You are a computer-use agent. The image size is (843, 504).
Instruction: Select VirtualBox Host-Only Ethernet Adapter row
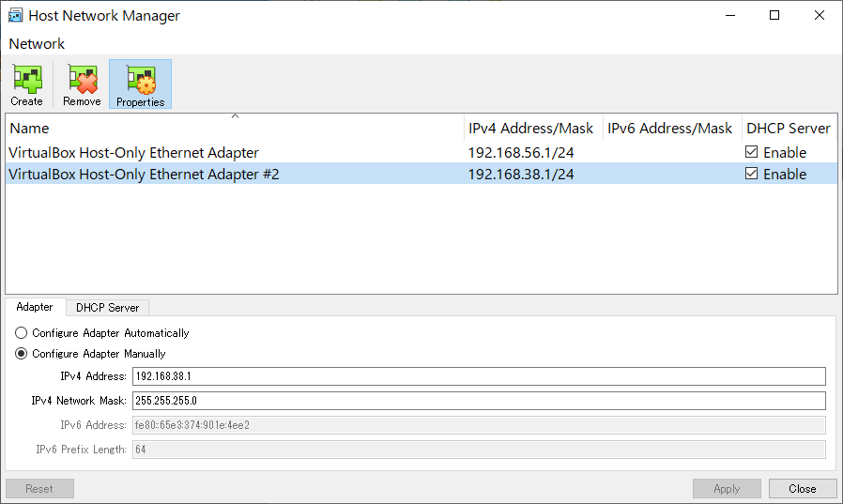(421, 153)
